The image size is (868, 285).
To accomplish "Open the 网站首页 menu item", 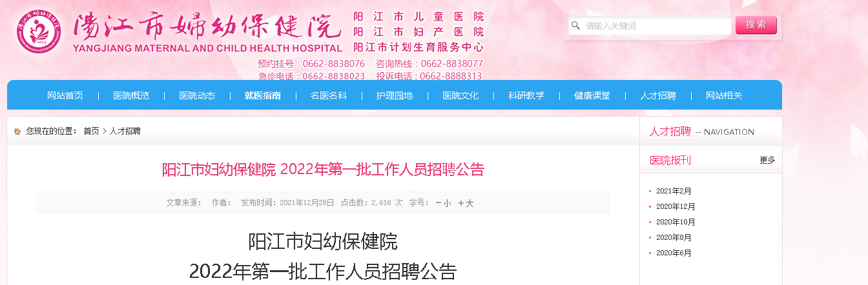I will [x=65, y=95].
